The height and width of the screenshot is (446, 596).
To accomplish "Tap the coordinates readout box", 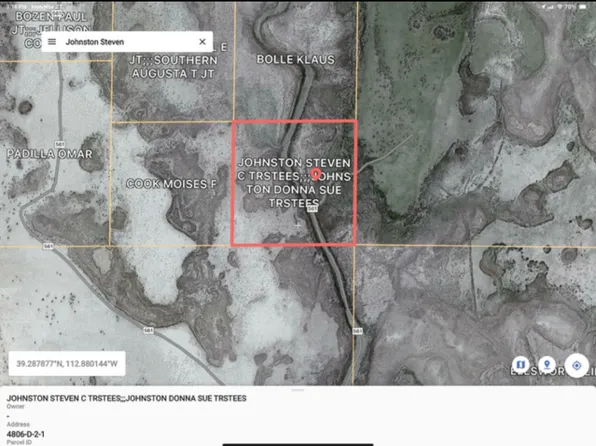I will click(x=67, y=363).
